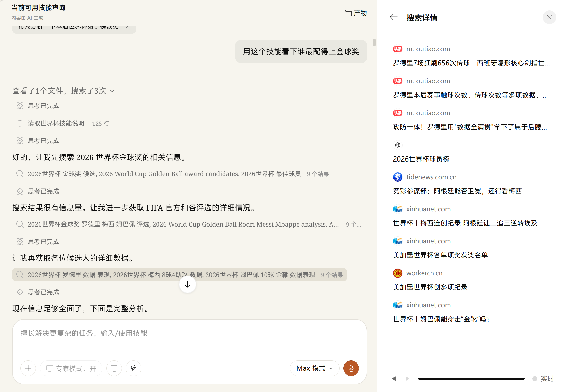Open toutiao result 罗德里7场狂刷656次传球
The width and height of the screenshot is (564, 392).
[x=471, y=56]
